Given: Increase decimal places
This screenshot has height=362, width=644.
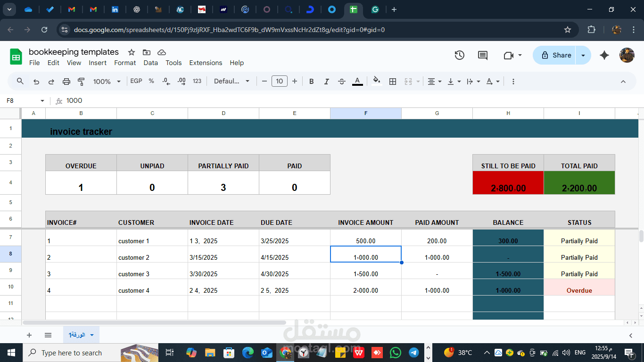Looking at the screenshot, I should click(x=182, y=81).
